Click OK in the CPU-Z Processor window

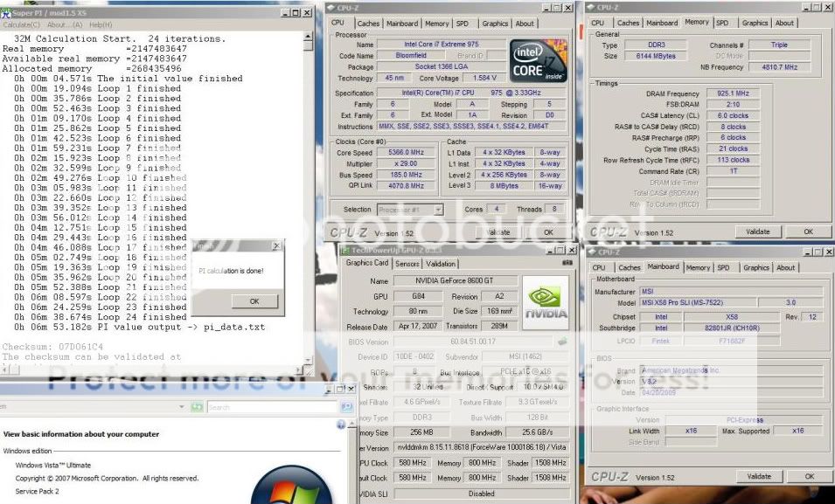548,232
